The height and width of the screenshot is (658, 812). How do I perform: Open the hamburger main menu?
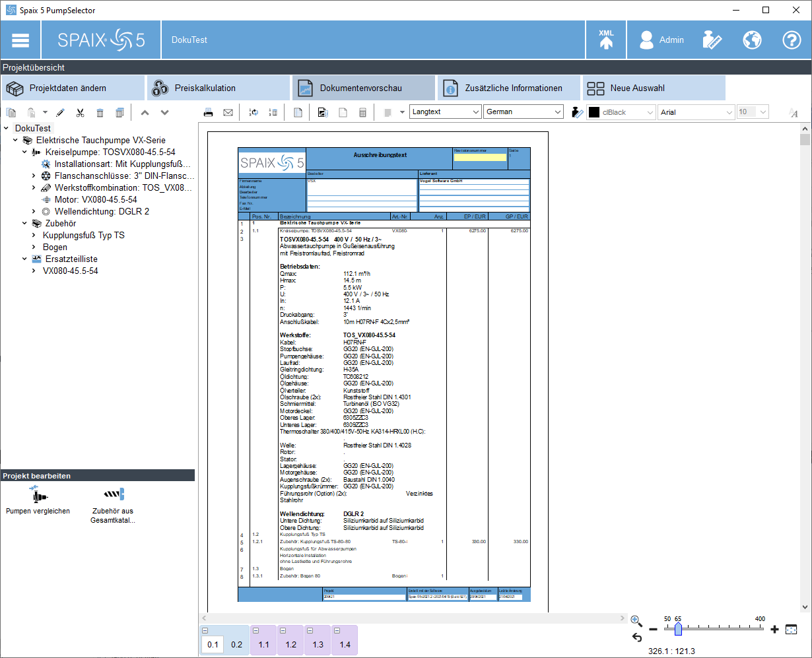click(x=20, y=40)
